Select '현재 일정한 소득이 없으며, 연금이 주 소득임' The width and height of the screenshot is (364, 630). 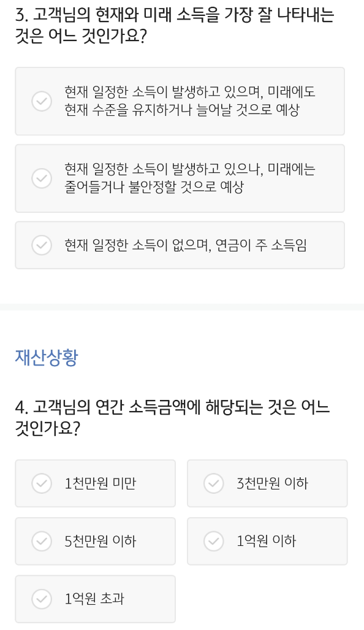coord(180,245)
